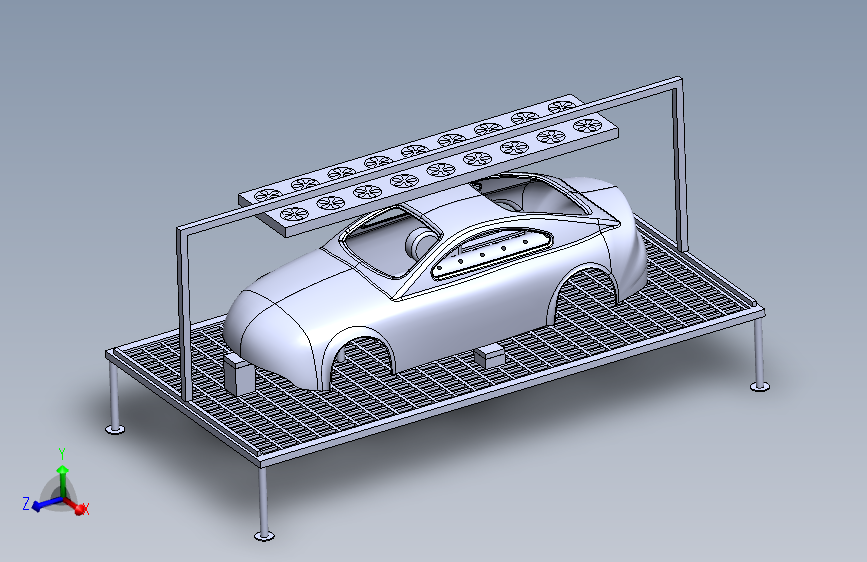Viewport: 867px width, 562px height.
Task: Select the right upright of gantry frame
Action: (x=680, y=166)
